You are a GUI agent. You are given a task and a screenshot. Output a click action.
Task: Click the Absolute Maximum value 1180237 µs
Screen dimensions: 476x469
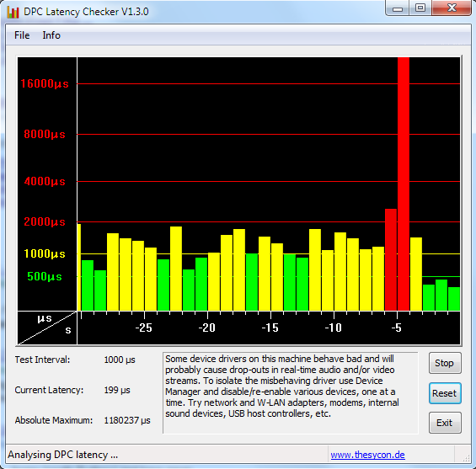point(127,420)
